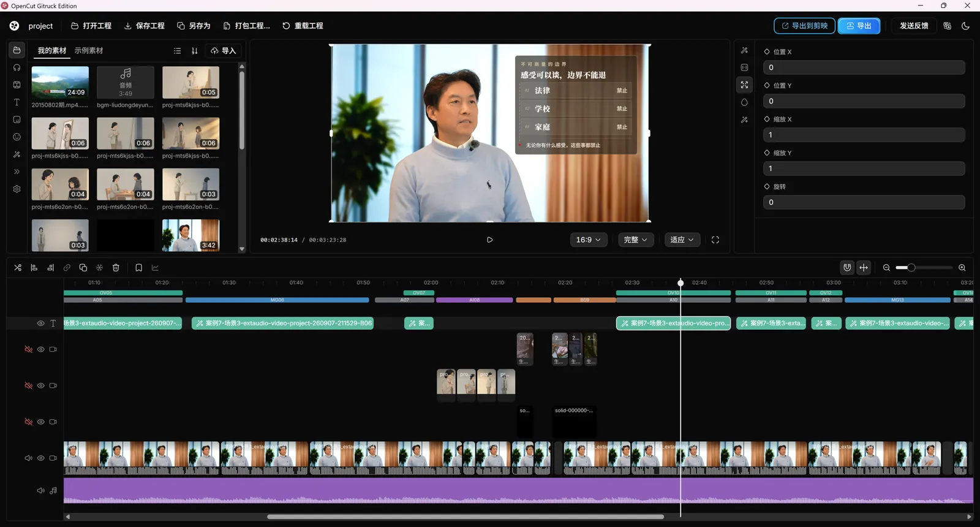Select the split clip scissors tool

coord(18,268)
